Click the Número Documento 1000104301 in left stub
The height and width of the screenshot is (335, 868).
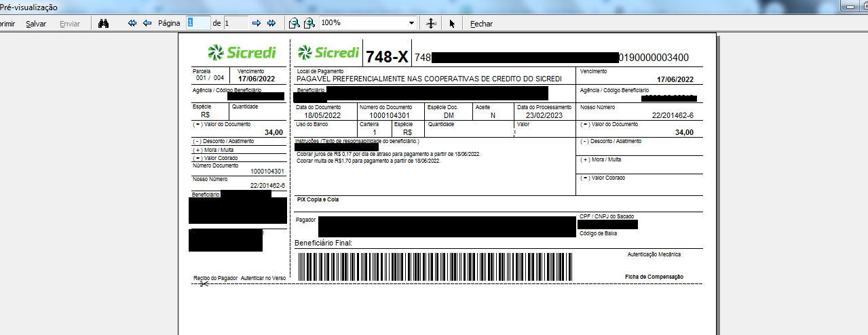point(267,172)
